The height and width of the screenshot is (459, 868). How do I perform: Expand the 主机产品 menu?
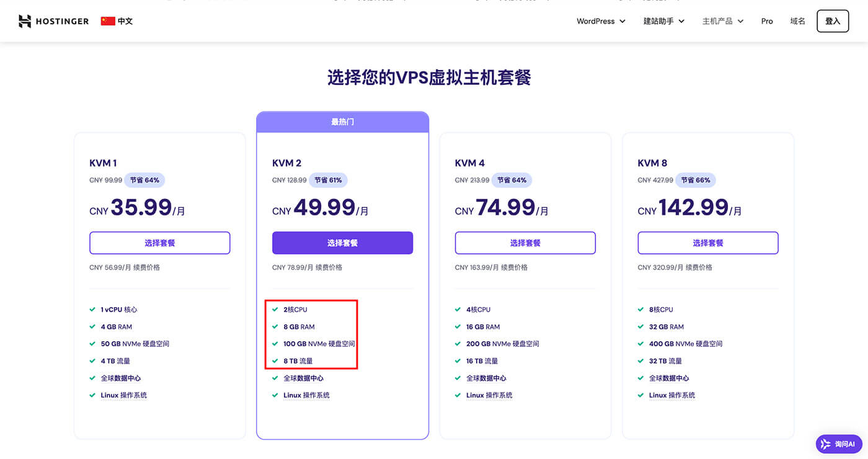[x=723, y=21]
